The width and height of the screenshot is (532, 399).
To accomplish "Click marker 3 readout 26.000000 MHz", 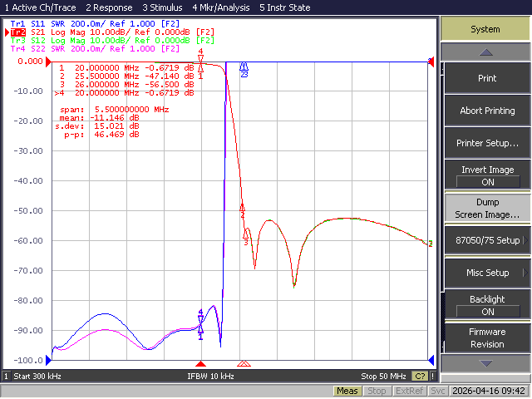I will (x=126, y=85).
